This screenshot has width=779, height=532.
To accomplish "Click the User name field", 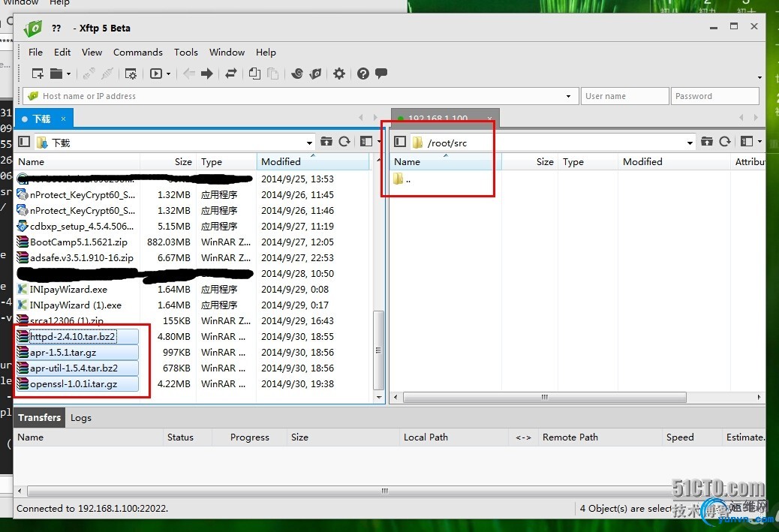I will (624, 96).
